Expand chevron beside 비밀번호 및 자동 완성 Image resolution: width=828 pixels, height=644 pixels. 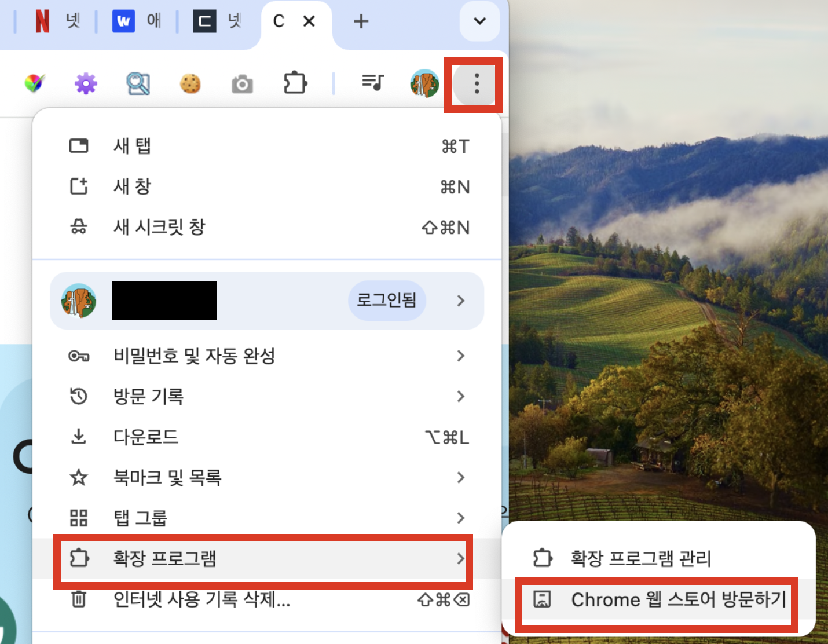[x=461, y=356]
